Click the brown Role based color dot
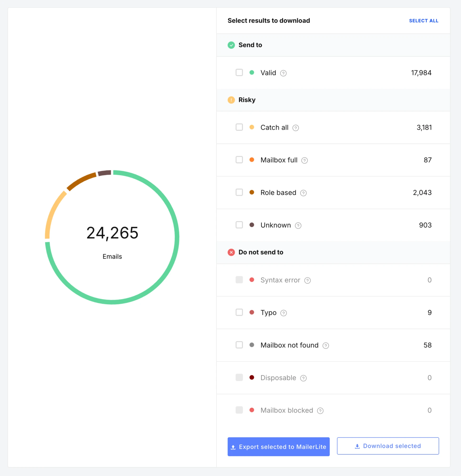 (252, 192)
